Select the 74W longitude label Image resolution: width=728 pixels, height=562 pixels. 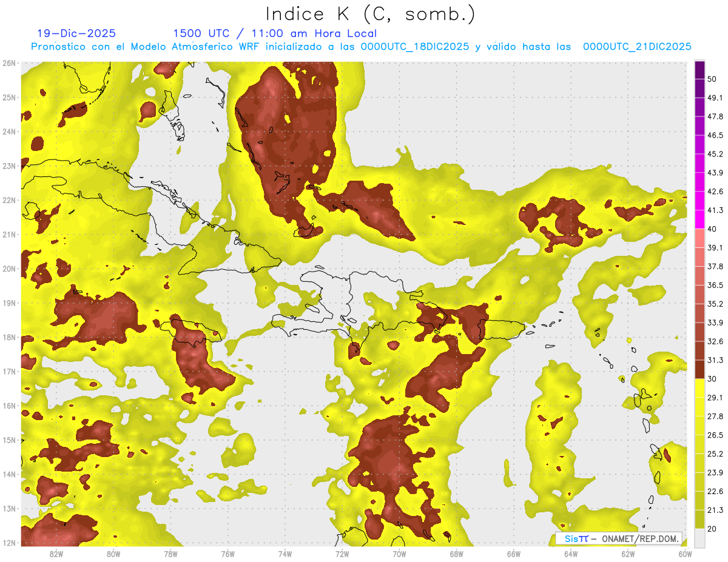point(285,554)
